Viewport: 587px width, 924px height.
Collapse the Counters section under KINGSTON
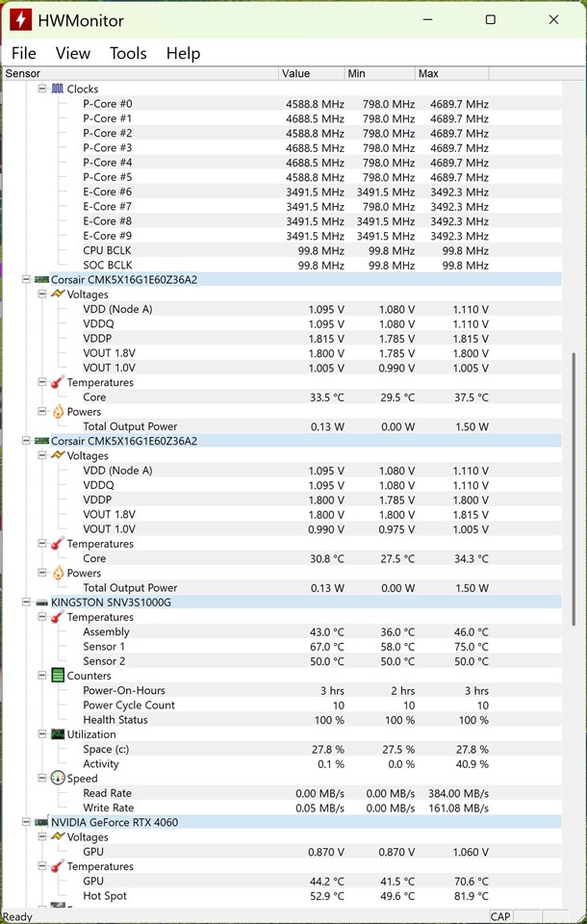(41, 676)
